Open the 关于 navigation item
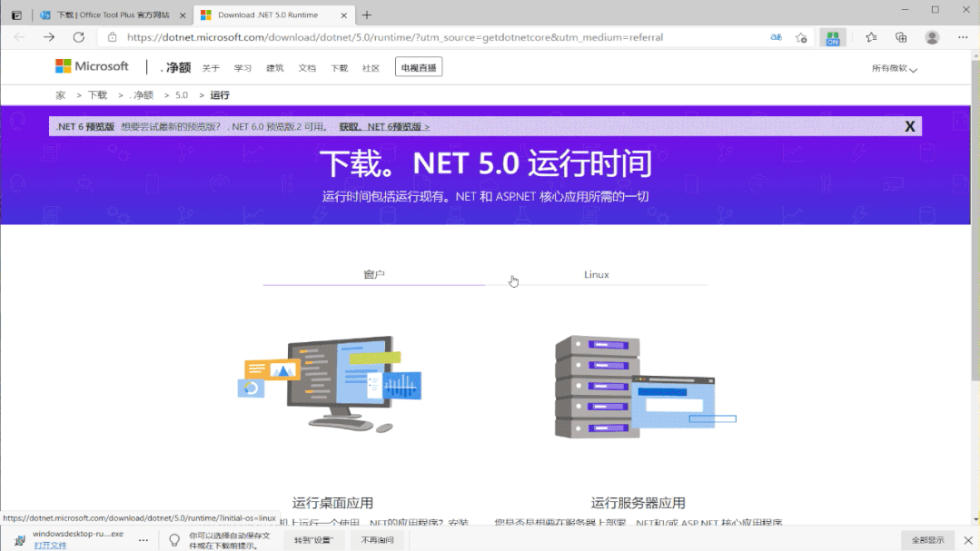The height and width of the screenshot is (551, 980). point(211,68)
